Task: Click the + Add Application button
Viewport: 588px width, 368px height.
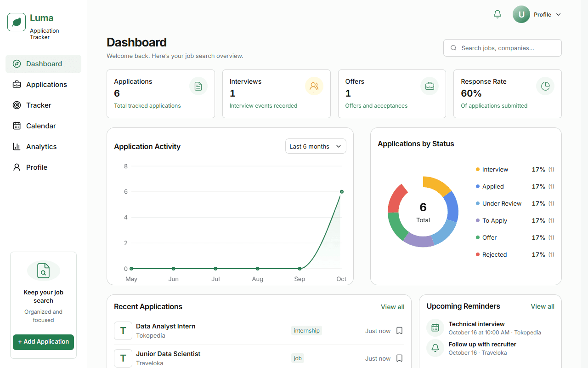Action: pos(43,342)
